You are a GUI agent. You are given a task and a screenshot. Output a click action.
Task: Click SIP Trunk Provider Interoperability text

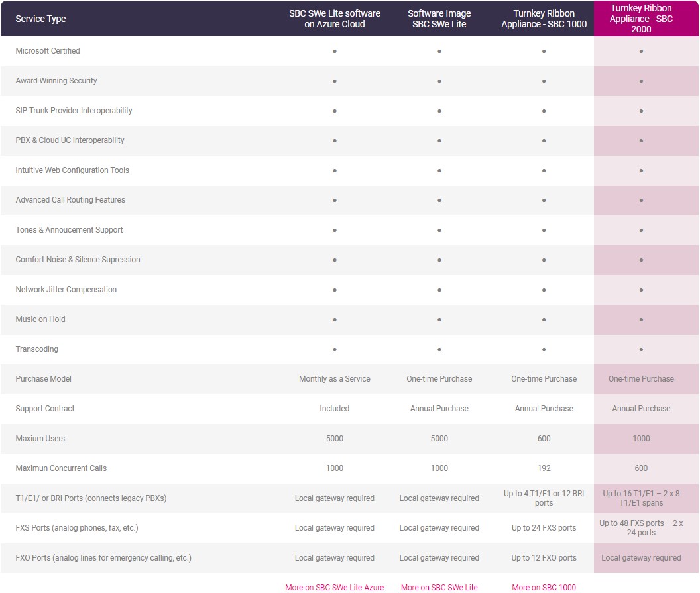coord(74,111)
